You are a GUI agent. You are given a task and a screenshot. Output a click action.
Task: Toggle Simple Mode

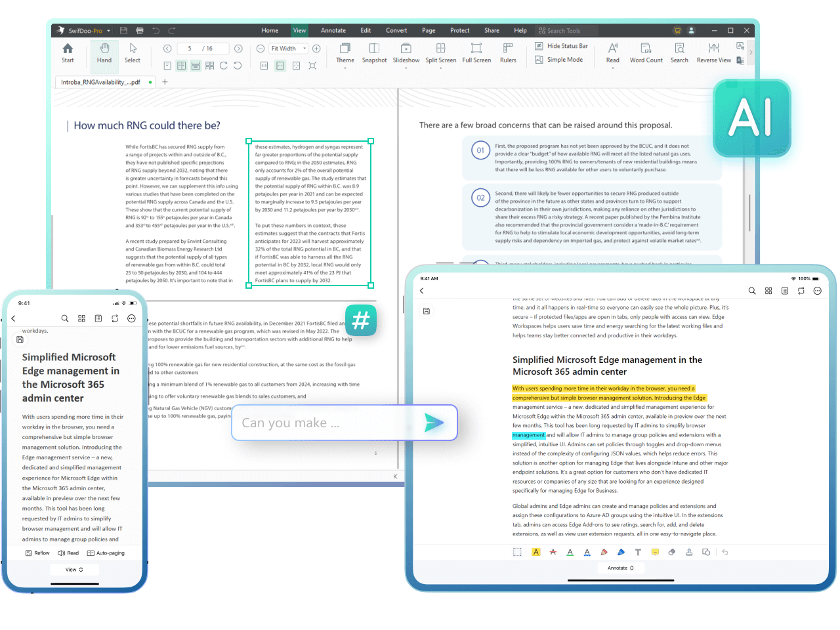tap(558, 60)
